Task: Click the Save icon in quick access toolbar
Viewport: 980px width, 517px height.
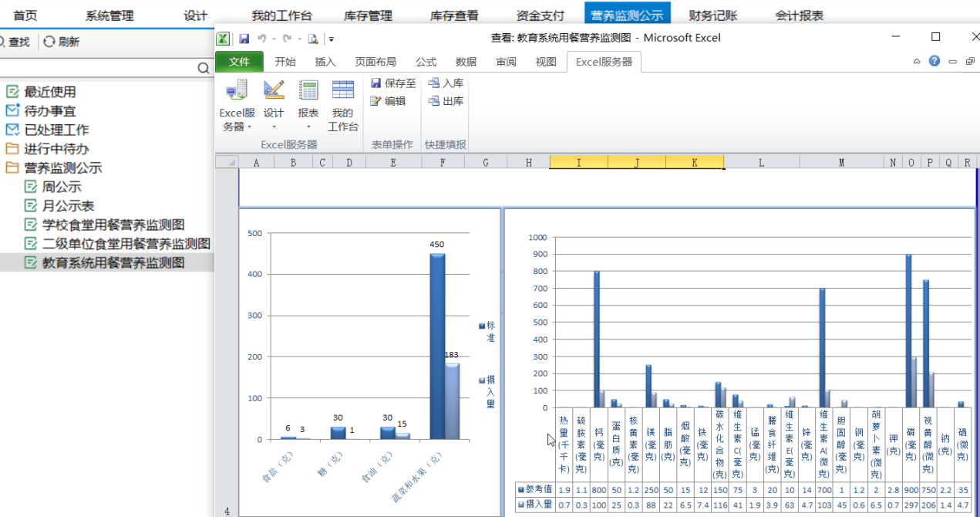Action: [x=244, y=39]
